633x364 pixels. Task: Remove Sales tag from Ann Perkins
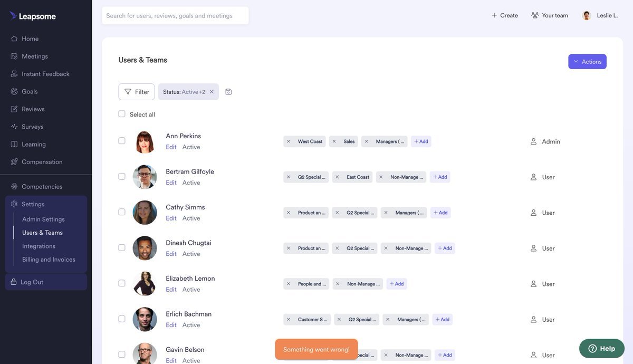[334, 141]
